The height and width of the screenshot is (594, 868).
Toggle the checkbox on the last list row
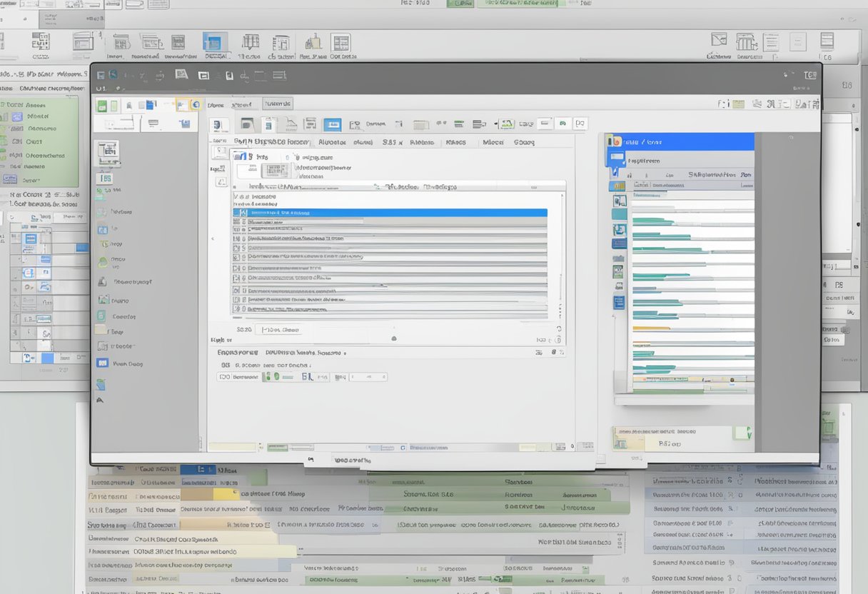237,310
